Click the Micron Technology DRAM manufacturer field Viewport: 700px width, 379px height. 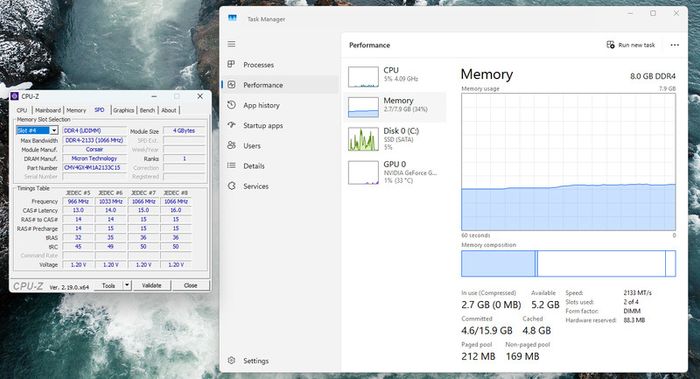(x=94, y=158)
